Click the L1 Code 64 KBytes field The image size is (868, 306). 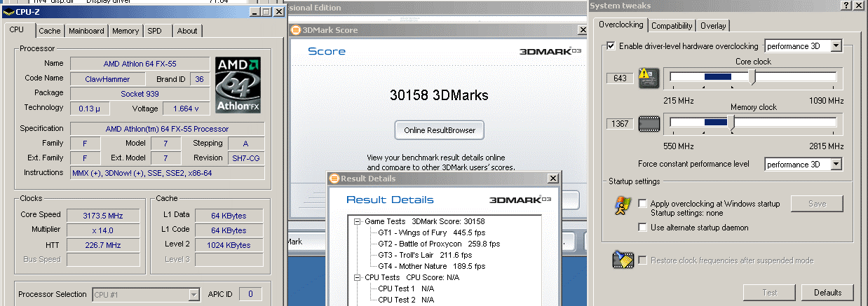[x=229, y=230]
